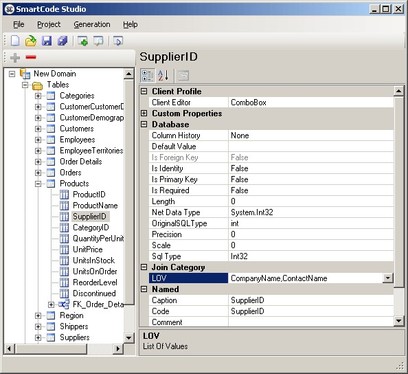
Task: Select the Shippers table
Action: pyautogui.click(x=74, y=326)
